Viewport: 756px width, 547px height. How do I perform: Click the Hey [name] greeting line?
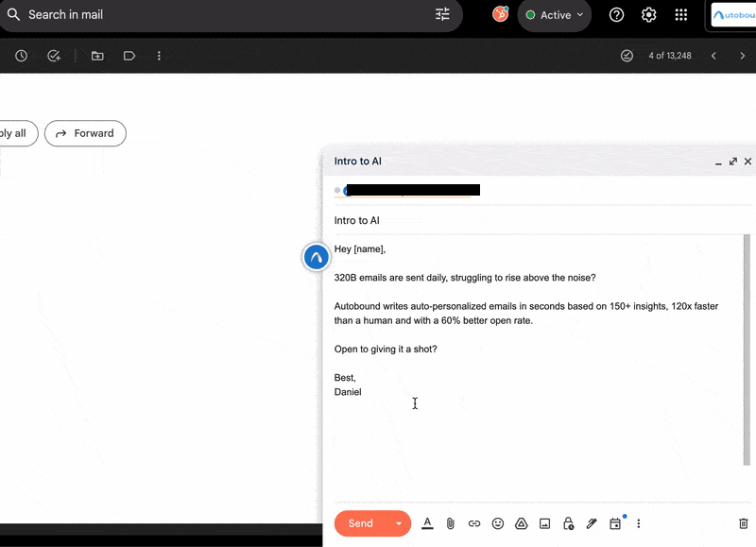pyautogui.click(x=360, y=249)
